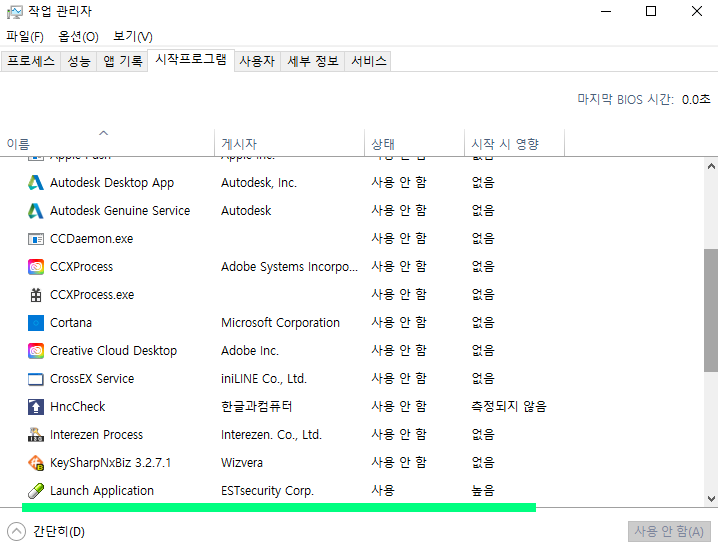The height and width of the screenshot is (554, 718).
Task: Select the HncCheck icon
Action: [x=36, y=407]
